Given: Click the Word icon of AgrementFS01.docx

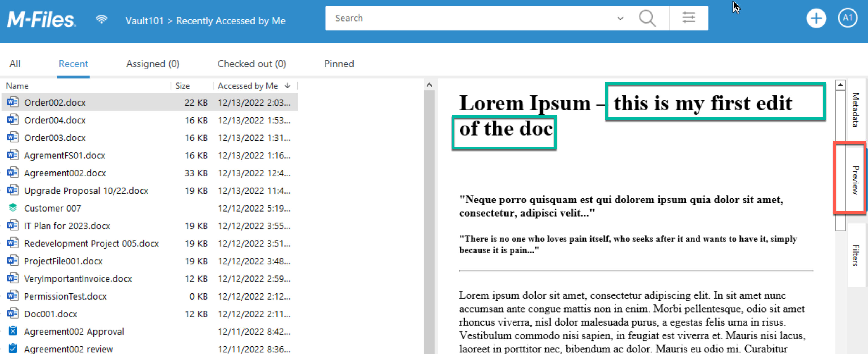Looking at the screenshot, I should (x=13, y=155).
